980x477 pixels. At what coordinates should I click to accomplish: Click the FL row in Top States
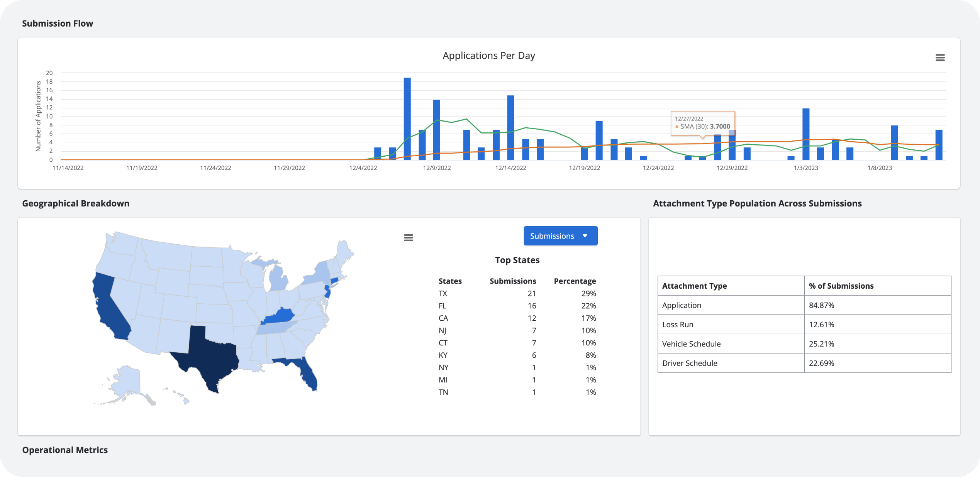tap(517, 306)
